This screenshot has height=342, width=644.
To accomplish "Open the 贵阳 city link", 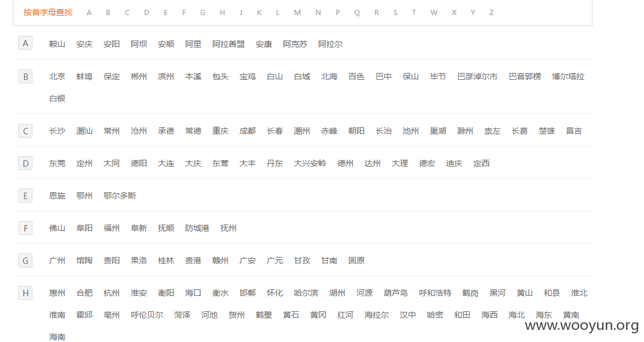I will click(x=111, y=261).
